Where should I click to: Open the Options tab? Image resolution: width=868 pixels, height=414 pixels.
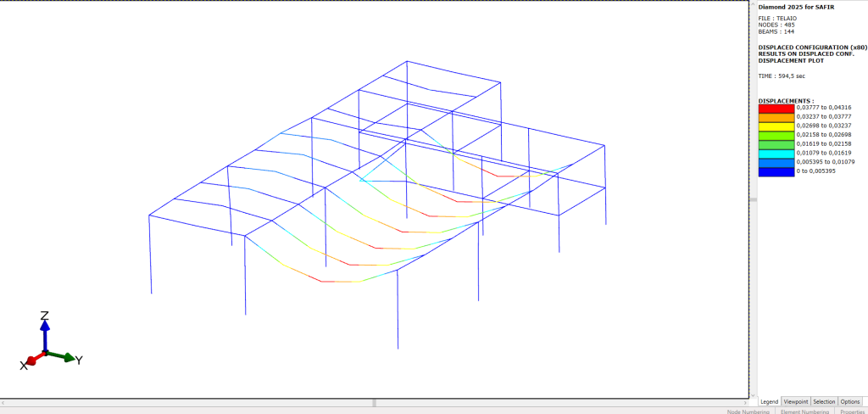pyautogui.click(x=850, y=401)
